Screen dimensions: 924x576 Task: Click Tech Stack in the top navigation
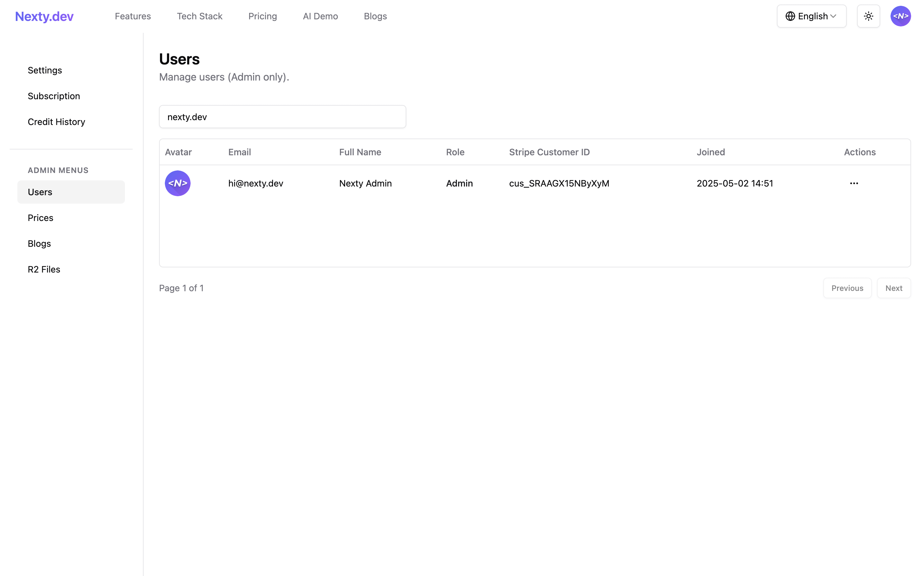[x=200, y=16]
